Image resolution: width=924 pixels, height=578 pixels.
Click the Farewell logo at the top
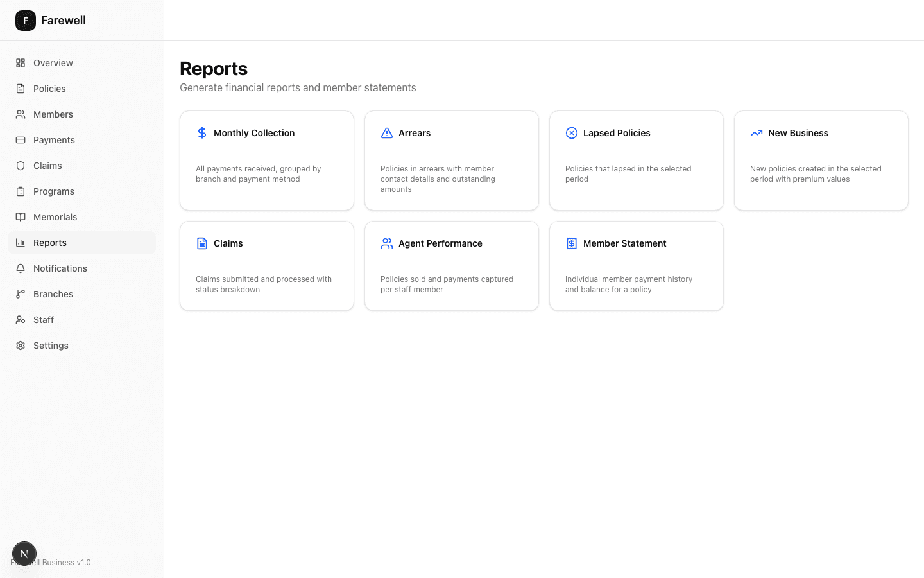(x=50, y=20)
